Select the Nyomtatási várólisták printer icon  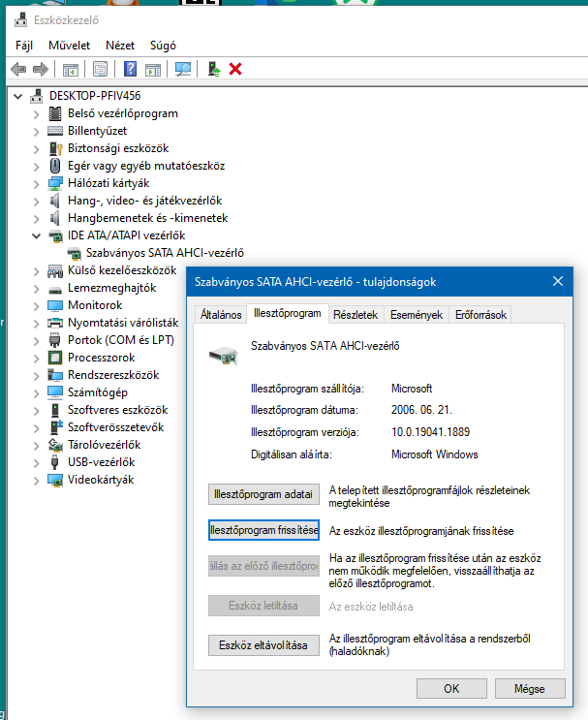pos(55,323)
